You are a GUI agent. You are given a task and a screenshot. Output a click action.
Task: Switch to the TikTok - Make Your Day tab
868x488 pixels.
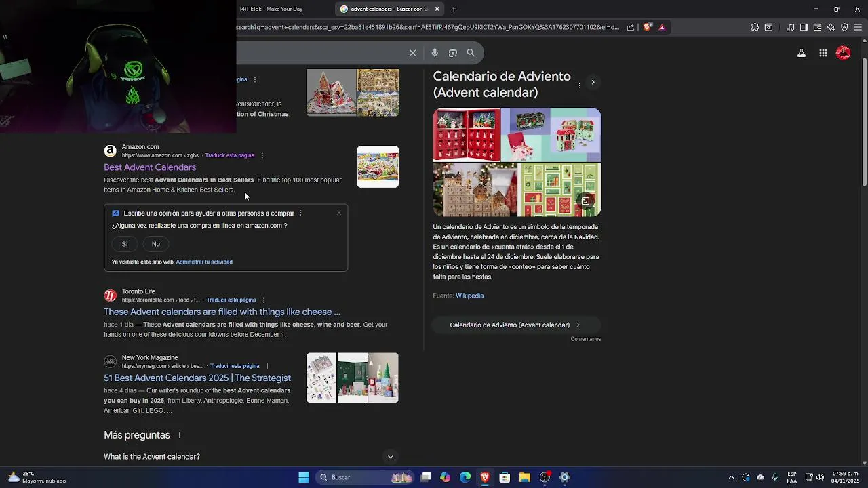271,9
